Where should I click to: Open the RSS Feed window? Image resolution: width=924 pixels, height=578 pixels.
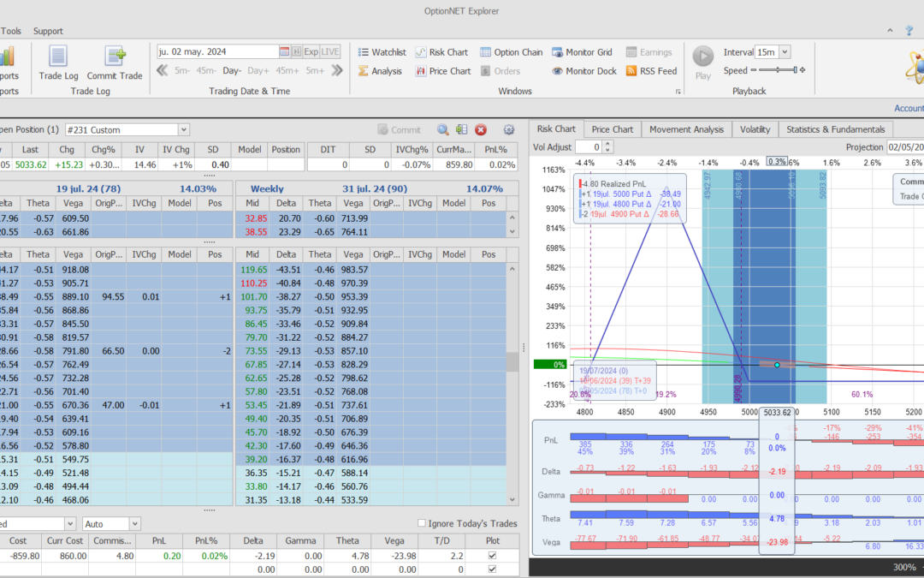[x=651, y=71]
